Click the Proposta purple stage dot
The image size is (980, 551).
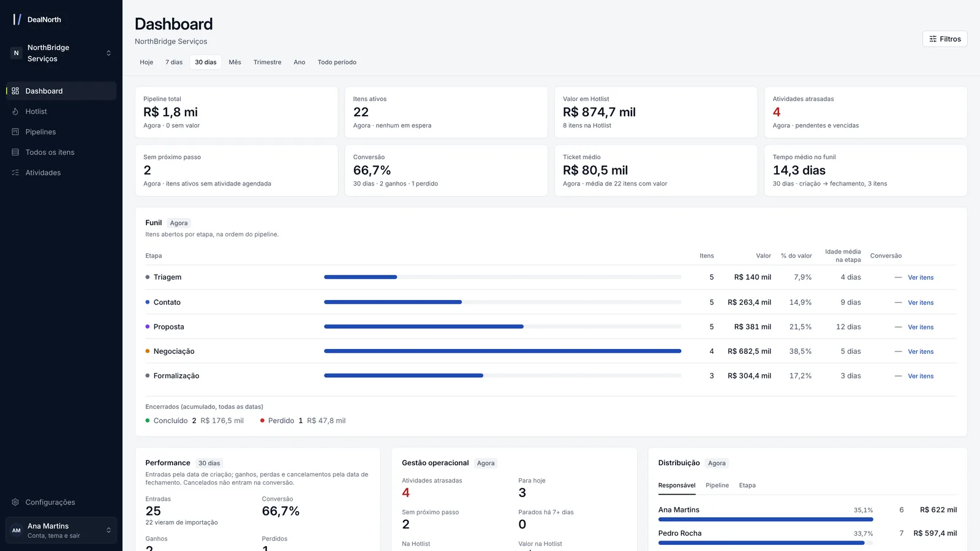[148, 326]
